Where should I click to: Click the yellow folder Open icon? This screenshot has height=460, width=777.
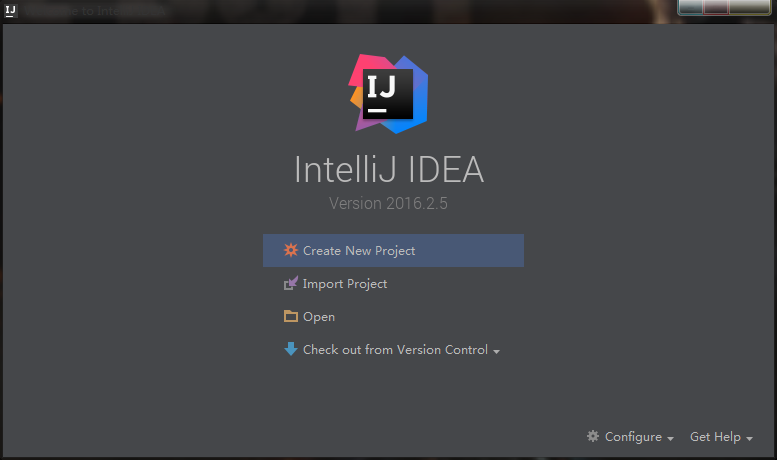[291, 317]
